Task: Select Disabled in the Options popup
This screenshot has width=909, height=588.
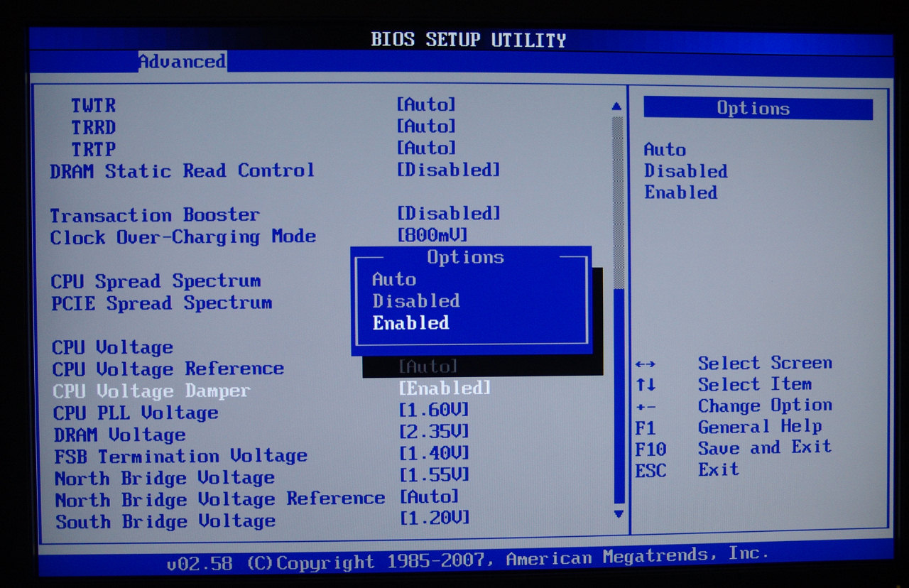Action: [x=415, y=301]
